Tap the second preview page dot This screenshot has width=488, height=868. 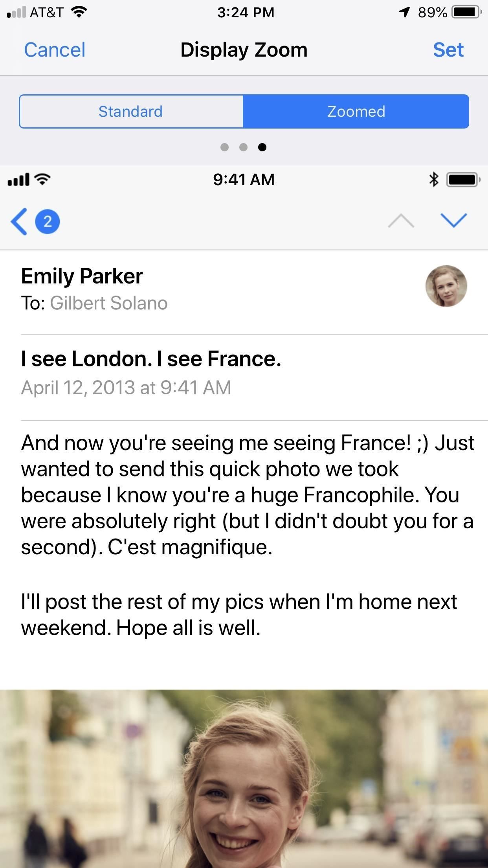click(x=243, y=147)
